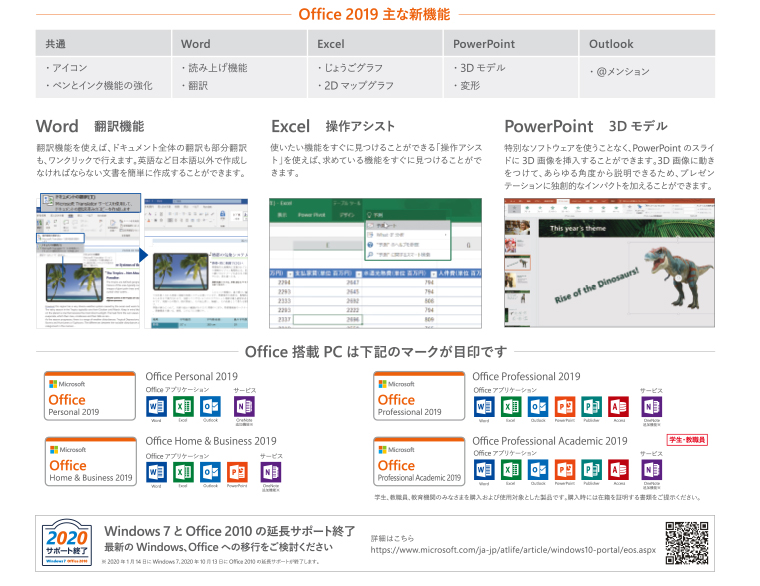Select the Outlook icon in Home & Business 2019
The height and width of the screenshot is (586, 760).
210,472
